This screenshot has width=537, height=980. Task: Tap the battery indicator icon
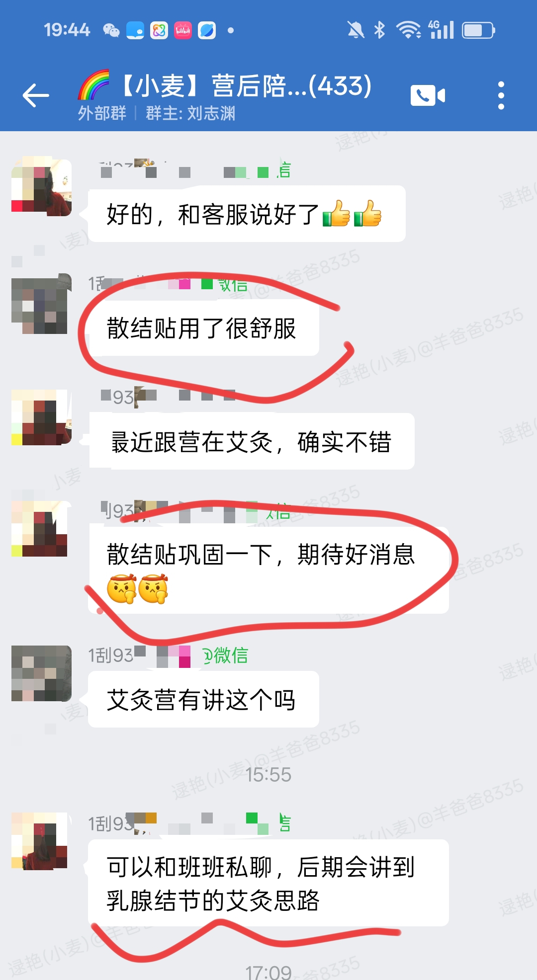click(478, 30)
